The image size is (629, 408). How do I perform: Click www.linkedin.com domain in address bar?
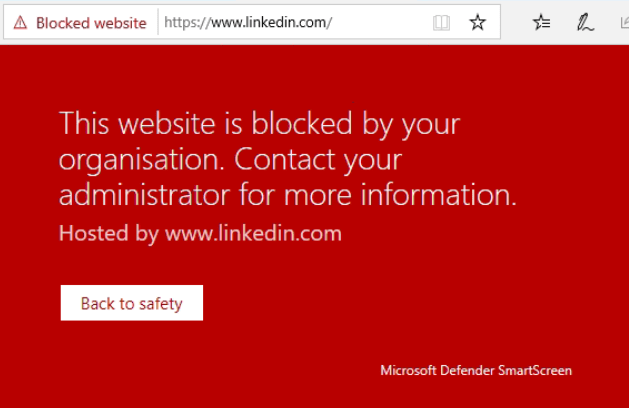click(269, 22)
